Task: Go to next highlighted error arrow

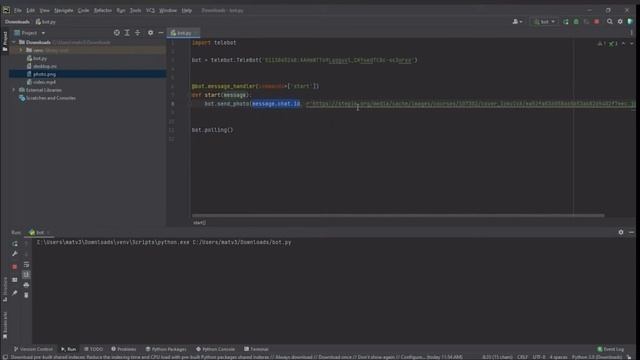Action: 631,43
